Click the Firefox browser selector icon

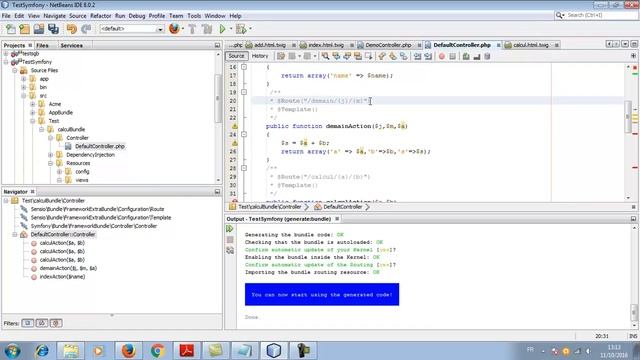pos(174,29)
